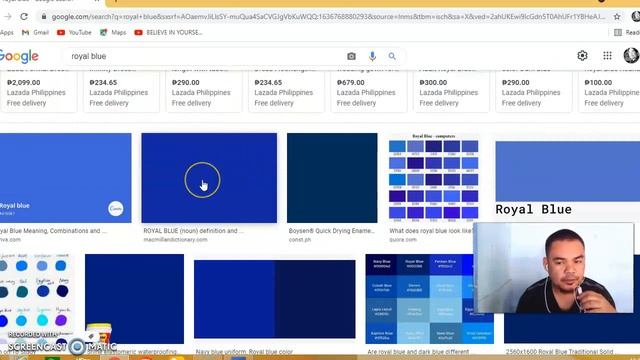Open the hand-painted blue dots palette image
This screenshot has height=360, width=640.
tap(37, 299)
